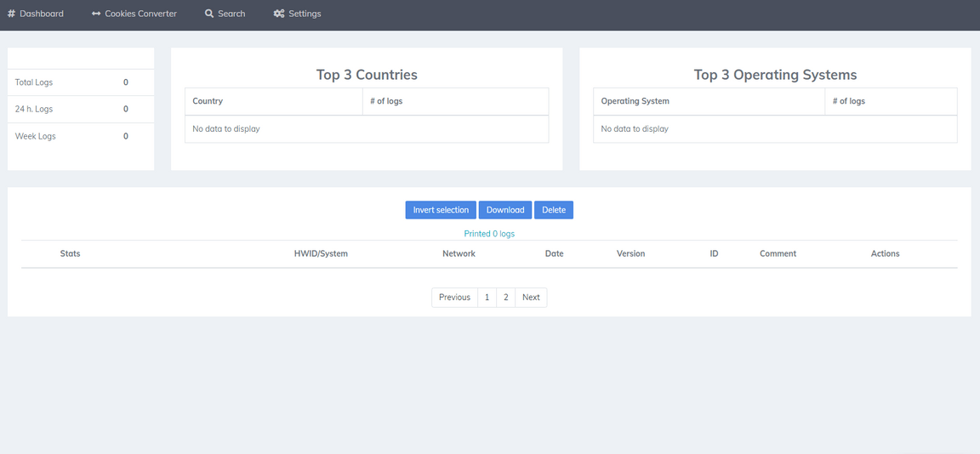Click the Stats column header
The height and width of the screenshot is (454, 980).
click(x=70, y=253)
